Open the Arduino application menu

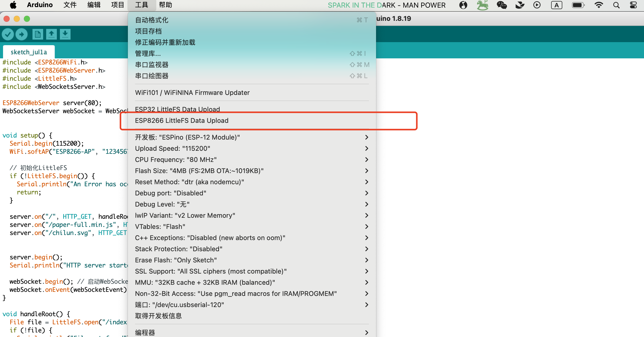(x=40, y=5)
